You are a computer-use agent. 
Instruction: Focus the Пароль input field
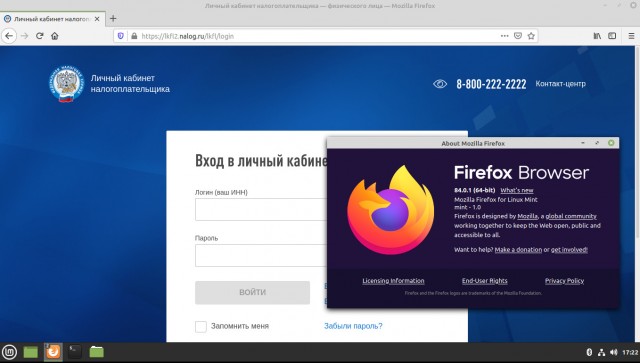261,256
